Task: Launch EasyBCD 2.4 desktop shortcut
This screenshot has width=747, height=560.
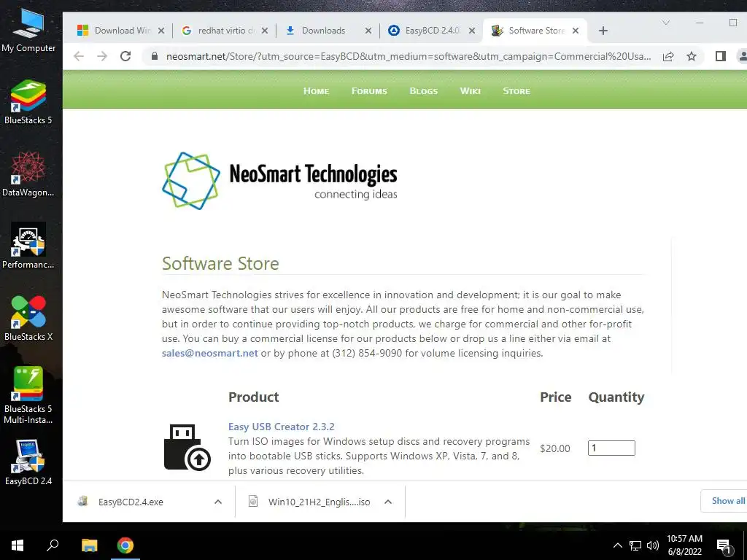Action: pos(28,462)
